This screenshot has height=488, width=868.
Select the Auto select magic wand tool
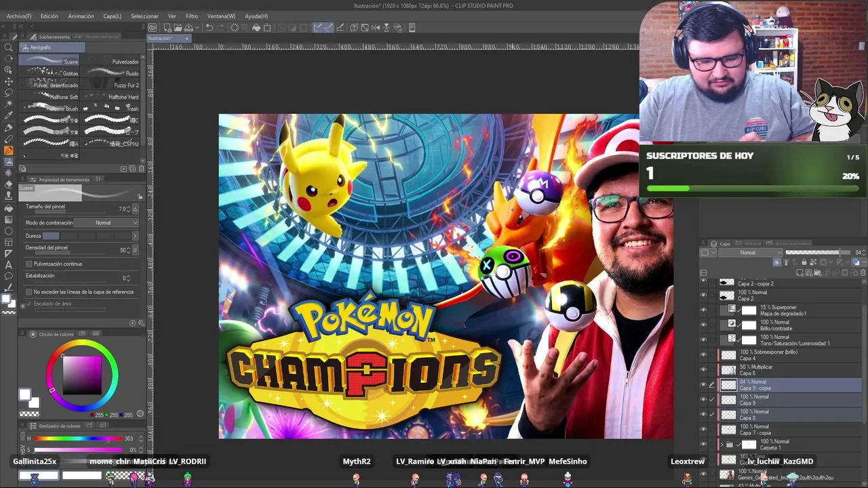8,104
